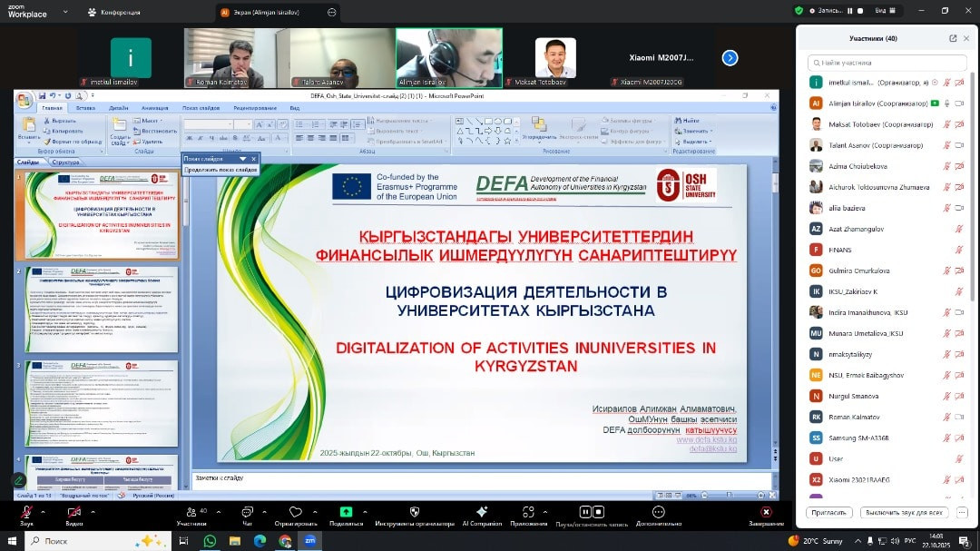Open Host tools shield icon
The height and width of the screenshot is (551, 980).
(414, 513)
